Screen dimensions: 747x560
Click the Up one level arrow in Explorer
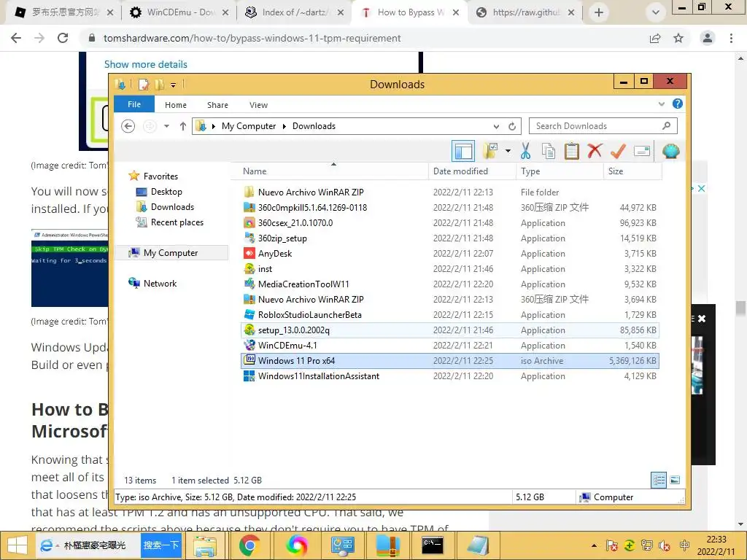[x=183, y=126]
